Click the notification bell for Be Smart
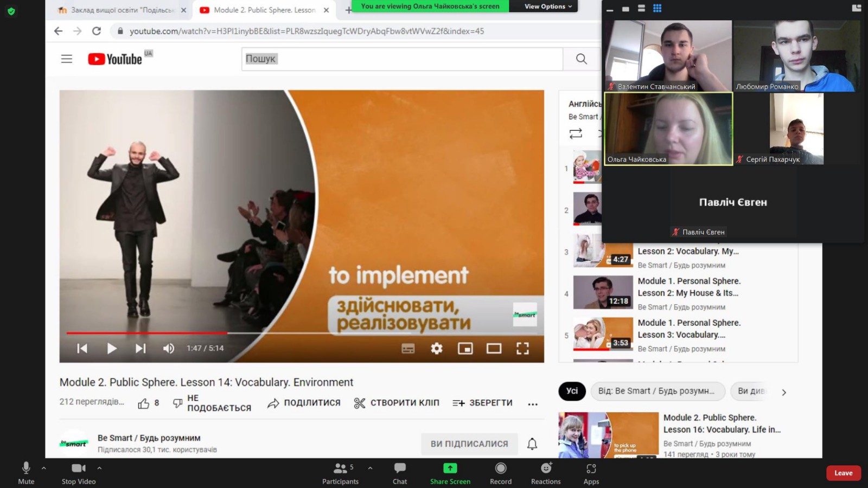The height and width of the screenshot is (488, 868). pyautogui.click(x=532, y=444)
